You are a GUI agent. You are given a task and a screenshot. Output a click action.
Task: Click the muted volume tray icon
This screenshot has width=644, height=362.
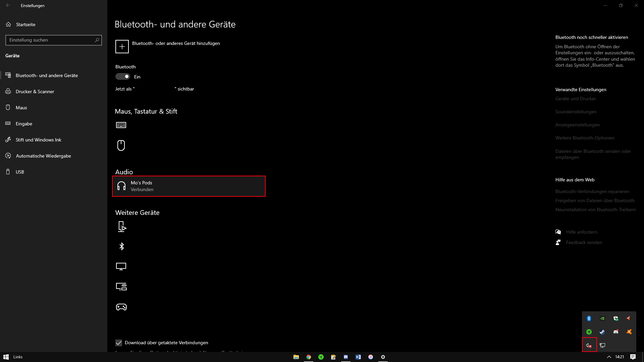589,345
